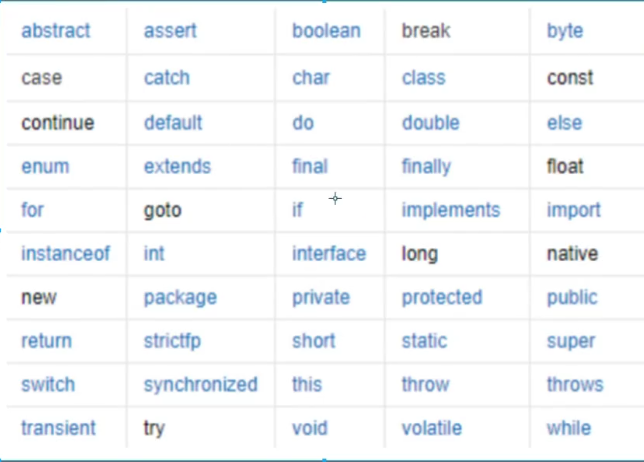
Task: Click the 'protected' keyword link
Action: [x=442, y=298]
